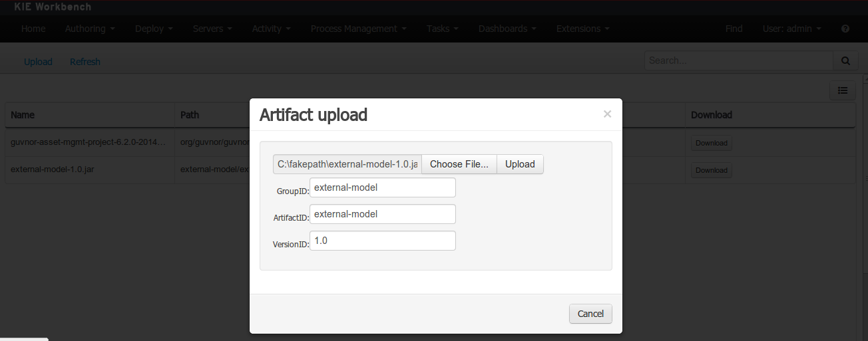Open the Find menu item
This screenshot has height=341, width=868.
tap(734, 29)
